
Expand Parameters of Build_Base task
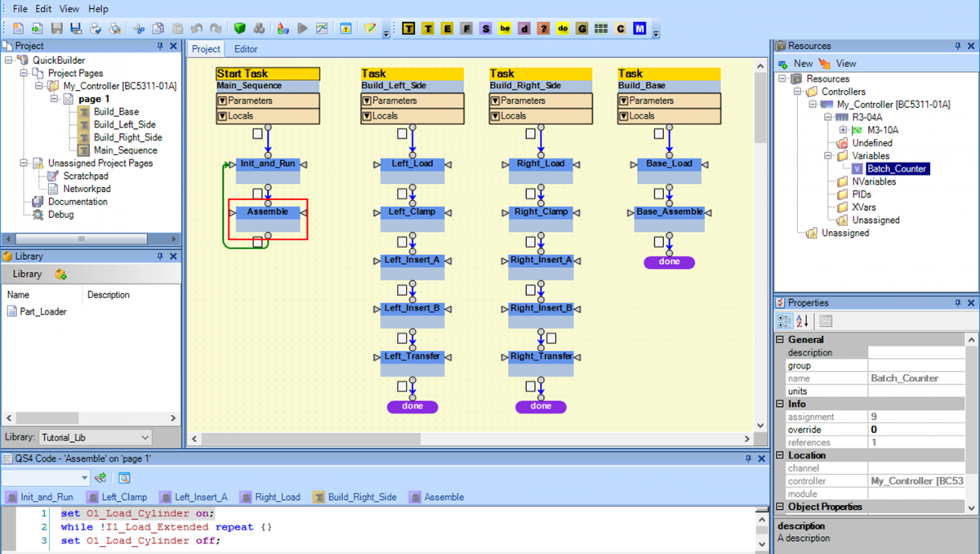[624, 101]
